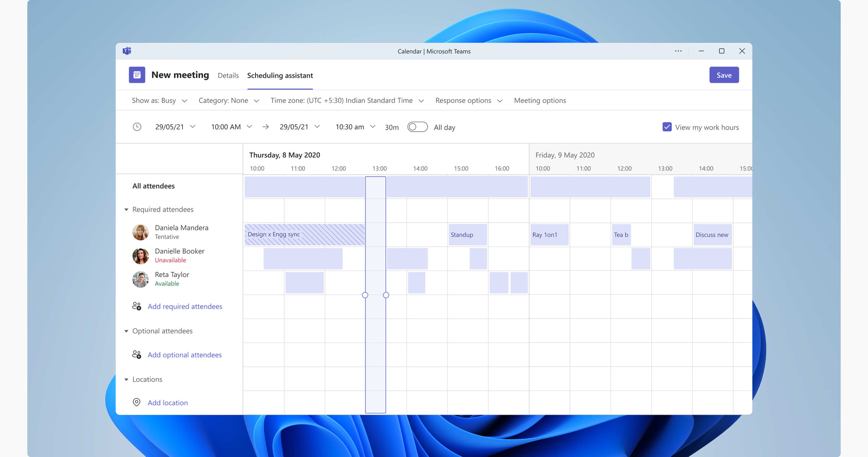Select the Tea b event block
The image size is (868, 457).
[x=621, y=235]
